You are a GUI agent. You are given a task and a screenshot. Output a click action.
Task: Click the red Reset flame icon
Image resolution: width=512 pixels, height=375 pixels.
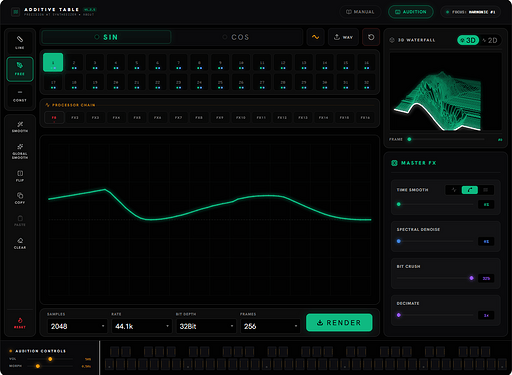tap(20, 320)
